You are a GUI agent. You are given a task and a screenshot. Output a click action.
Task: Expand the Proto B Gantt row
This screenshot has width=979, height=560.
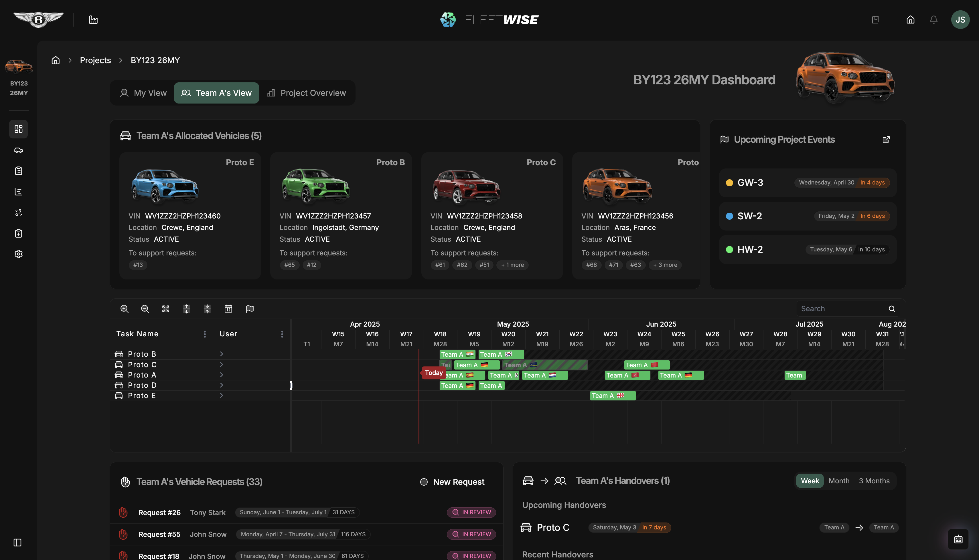click(222, 354)
